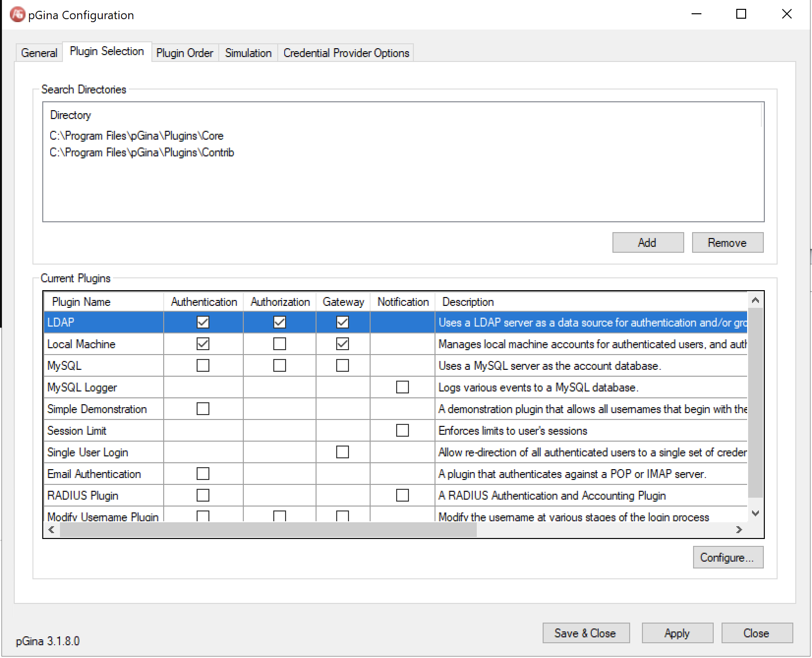Enable MySQL Authorization checkbox
812x658 pixels.
[280, 365]
